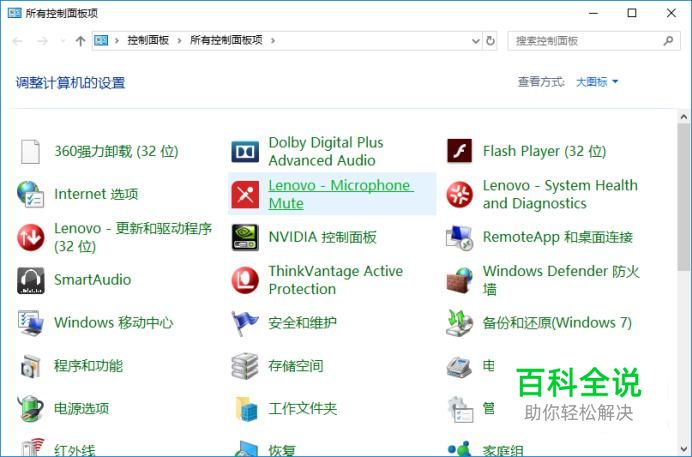Open ThinkVantage Active Protection link

click(x=335, y=280)
